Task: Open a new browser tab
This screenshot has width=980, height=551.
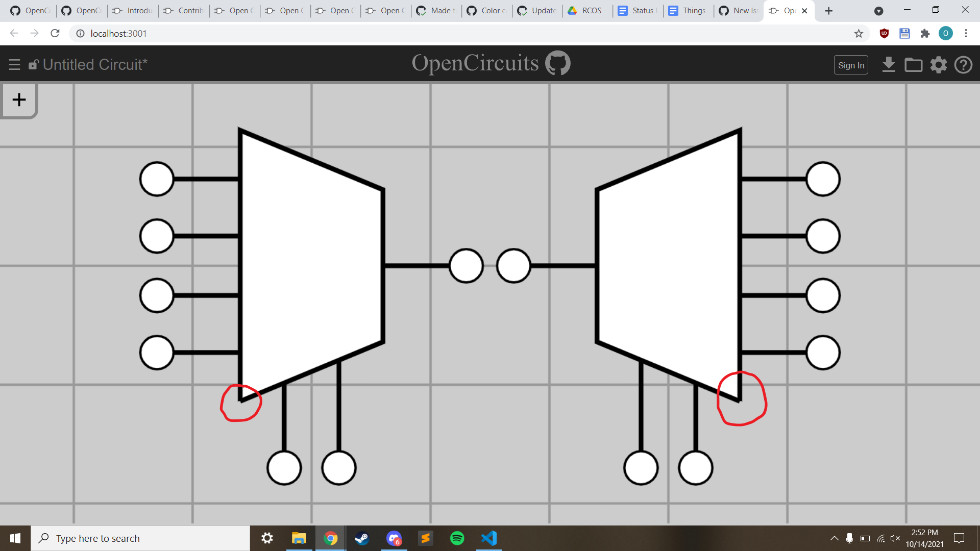Action: pos(828,11)
